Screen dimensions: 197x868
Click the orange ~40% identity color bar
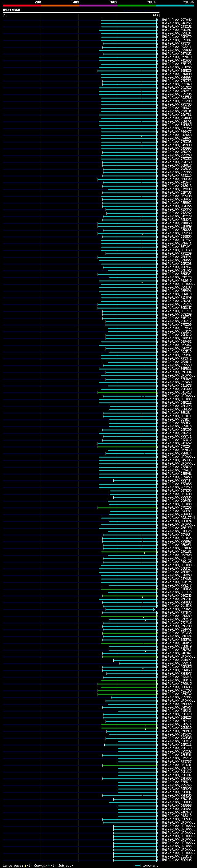click(x=60, y=6)
